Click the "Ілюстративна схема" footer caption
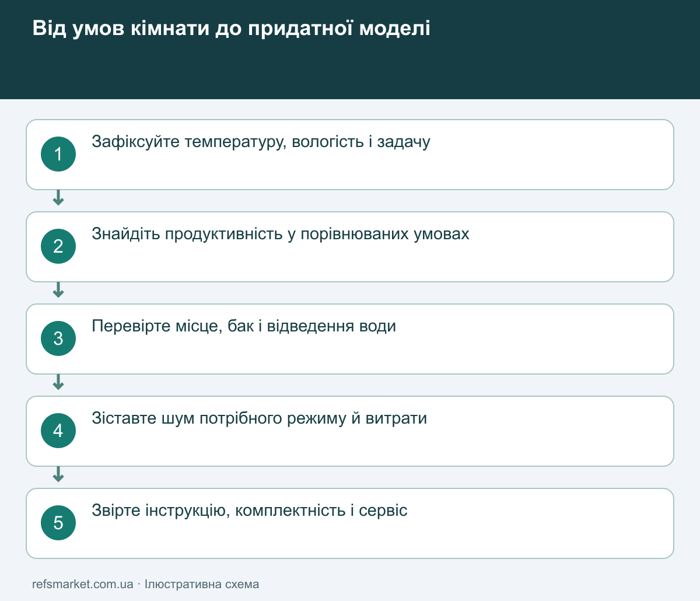 coord(202,584)
